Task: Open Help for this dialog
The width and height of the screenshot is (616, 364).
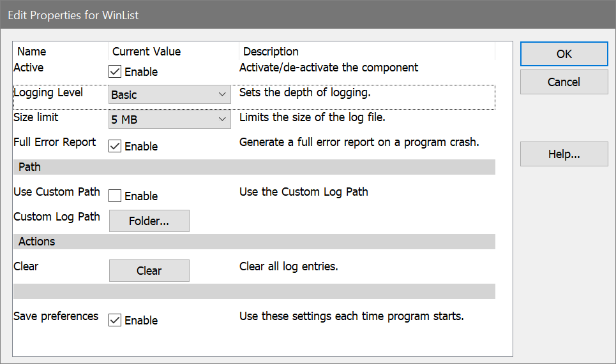Action: click(x=564, y=154)
